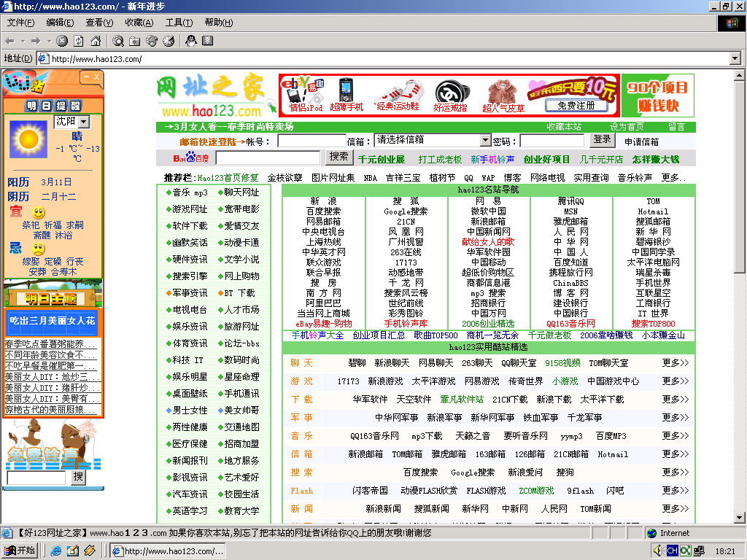Click the 登录 login button
Viewport: 747px width, 560px height.
click(602, 139)
